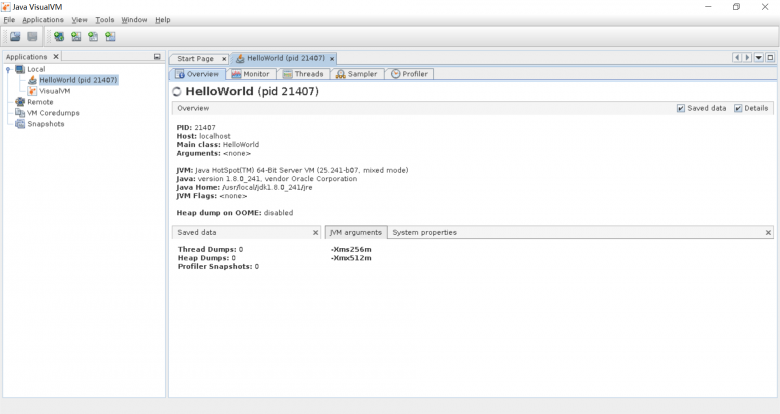The height and width of the screenshot is (414, 780).
Task: Select VM Coredumps node in Applications tree
Action: click(x=52, y=113)
